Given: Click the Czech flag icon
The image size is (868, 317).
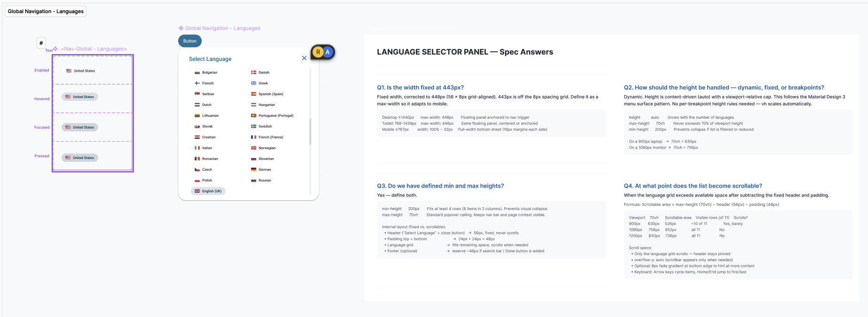Looking at the screenshot, I should 197,170.
